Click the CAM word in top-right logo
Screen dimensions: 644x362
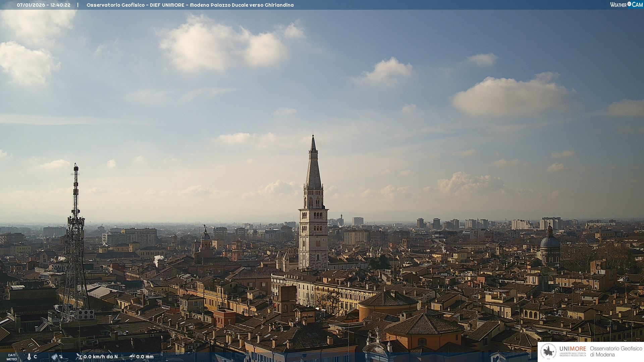point(637,4)
